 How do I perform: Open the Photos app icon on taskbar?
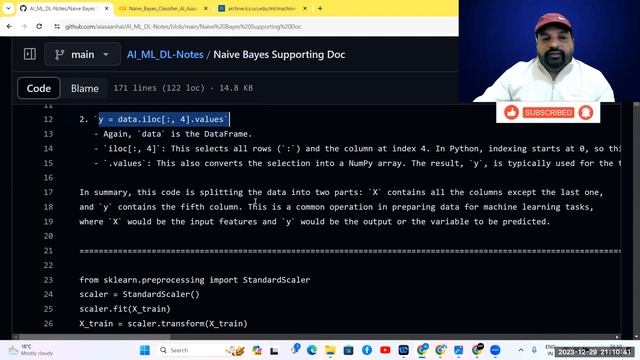[x=459, y=350]
